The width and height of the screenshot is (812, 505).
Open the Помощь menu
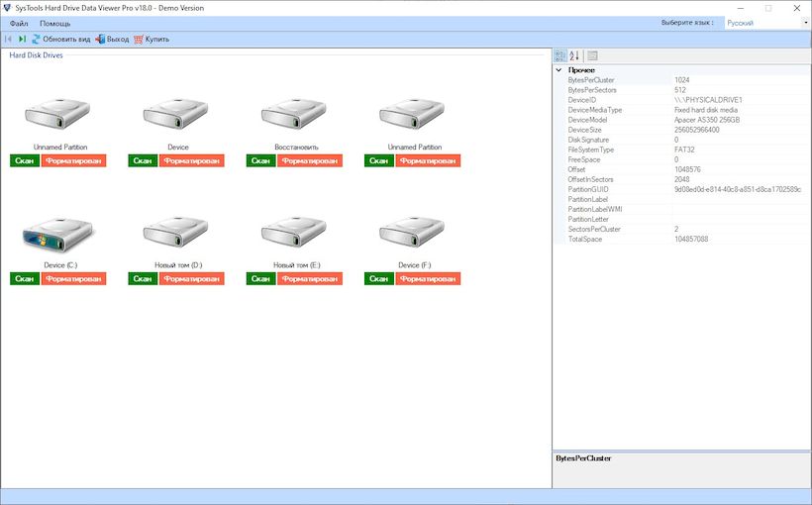click(x=54, y=24)
